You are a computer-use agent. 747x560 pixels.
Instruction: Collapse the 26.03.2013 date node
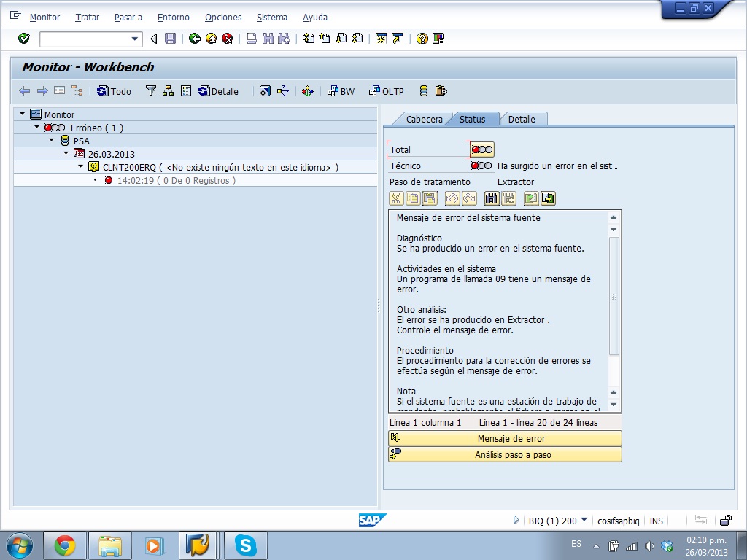66,153
